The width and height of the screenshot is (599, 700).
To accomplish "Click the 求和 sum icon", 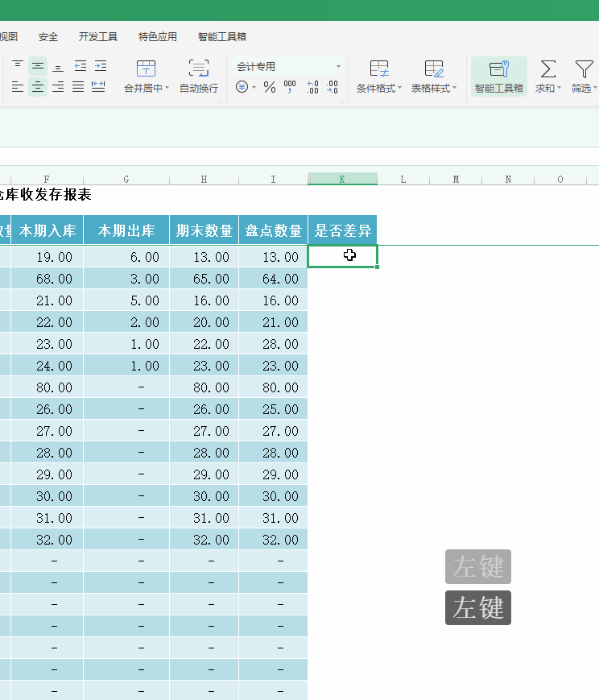I will 547,69.
